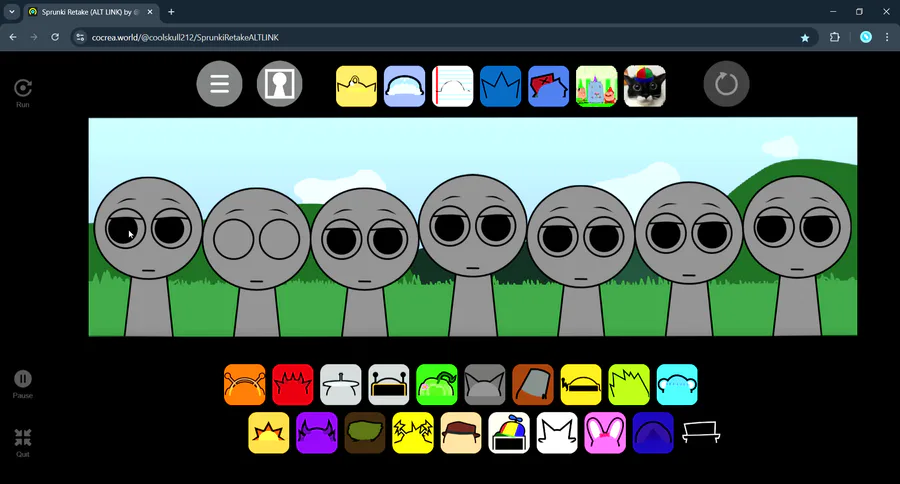
Task: Pick the bright green apple-like character icon
Action: pos(437,385)
